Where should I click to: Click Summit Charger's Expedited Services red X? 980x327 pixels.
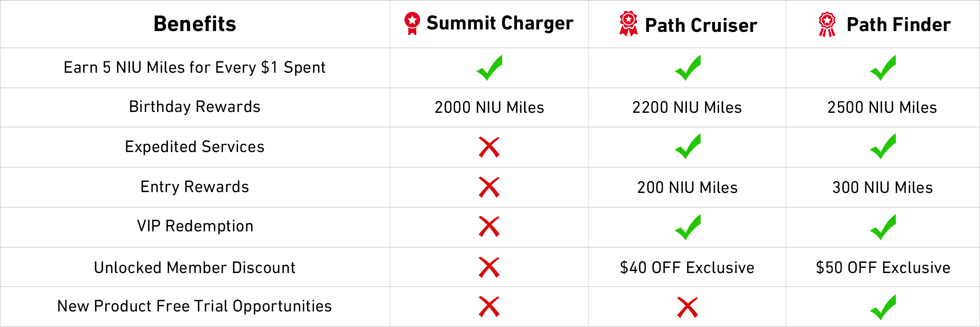489,147
